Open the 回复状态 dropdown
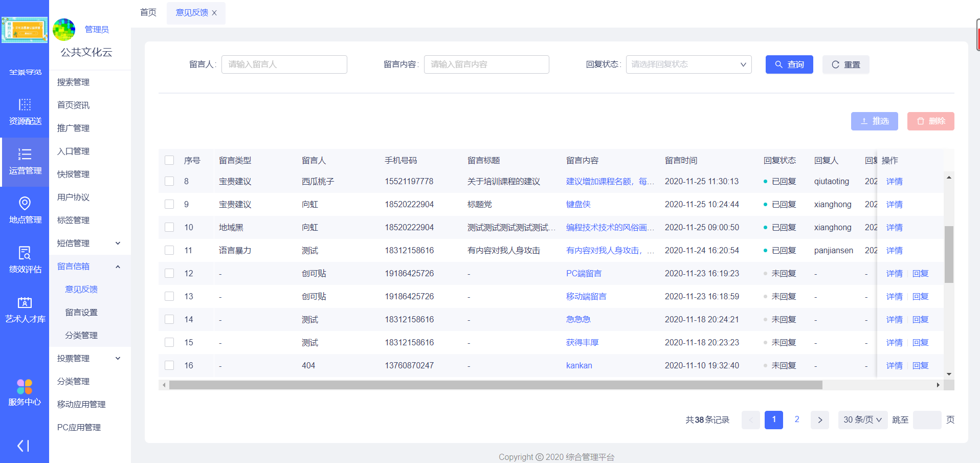Screen dimensions: 980x463 pos(688,64)
